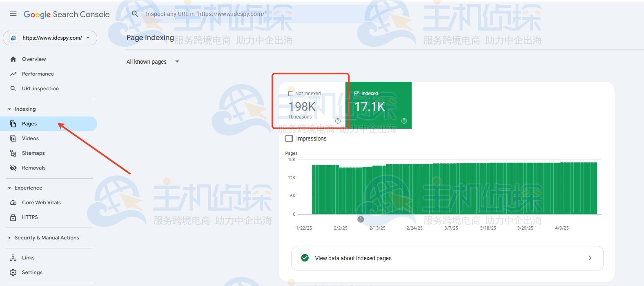Go to Links in the sidebar
The height and width of the screenshot is (286, 644).
[28, 258]
